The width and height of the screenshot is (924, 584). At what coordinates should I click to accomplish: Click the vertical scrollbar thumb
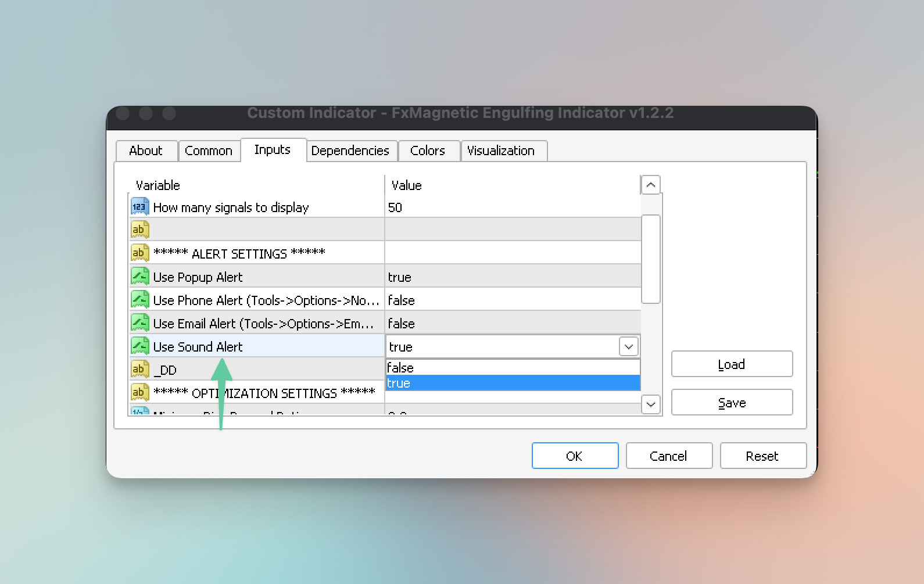click(x=651, y=259)
